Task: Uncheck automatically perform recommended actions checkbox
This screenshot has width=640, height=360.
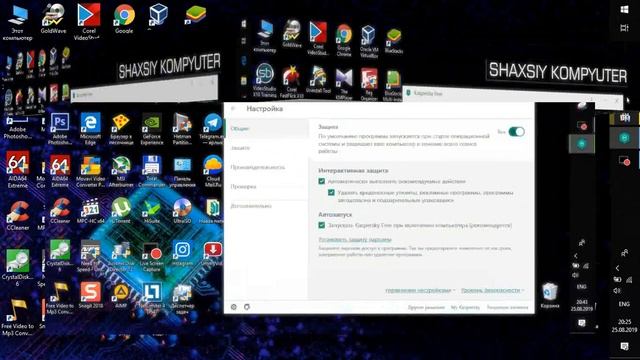Action: [x=322, y=181]
